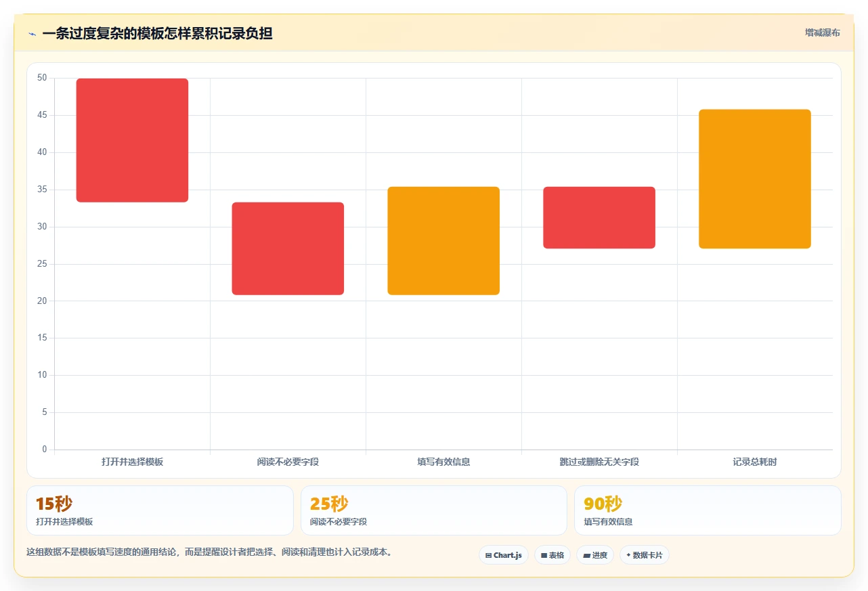Select the 数据卡片 tag chip

[x=644, y=555]
